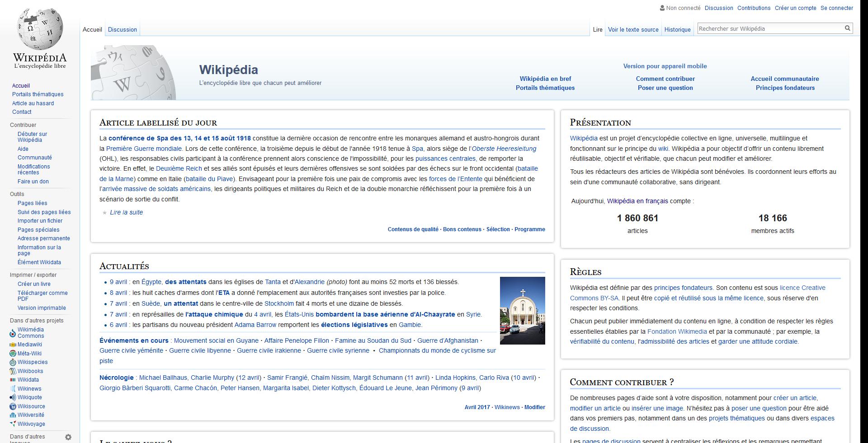Click the search magnifier icon
This screenshot has height=443, width=868.
pos(848,28)
